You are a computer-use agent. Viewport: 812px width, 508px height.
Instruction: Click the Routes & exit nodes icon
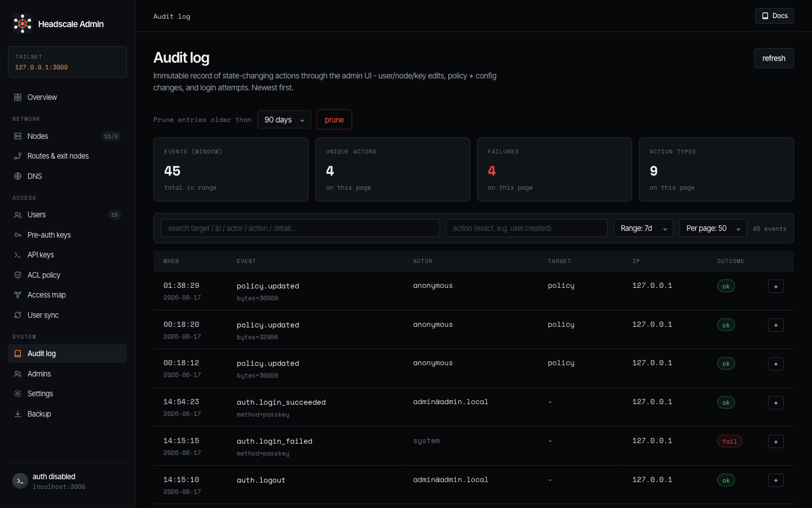click(x=17, y=156)
